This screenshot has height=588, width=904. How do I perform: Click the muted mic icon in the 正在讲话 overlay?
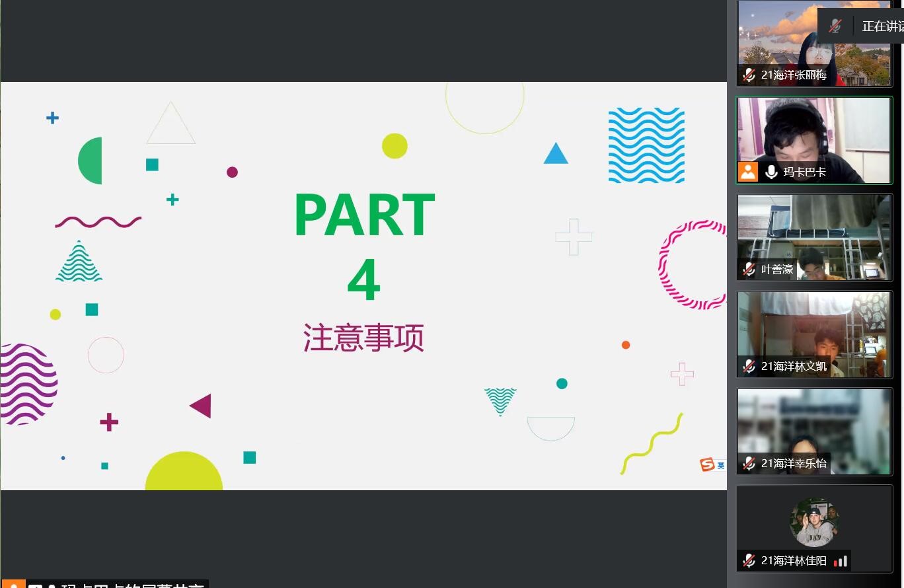(835, 26)
